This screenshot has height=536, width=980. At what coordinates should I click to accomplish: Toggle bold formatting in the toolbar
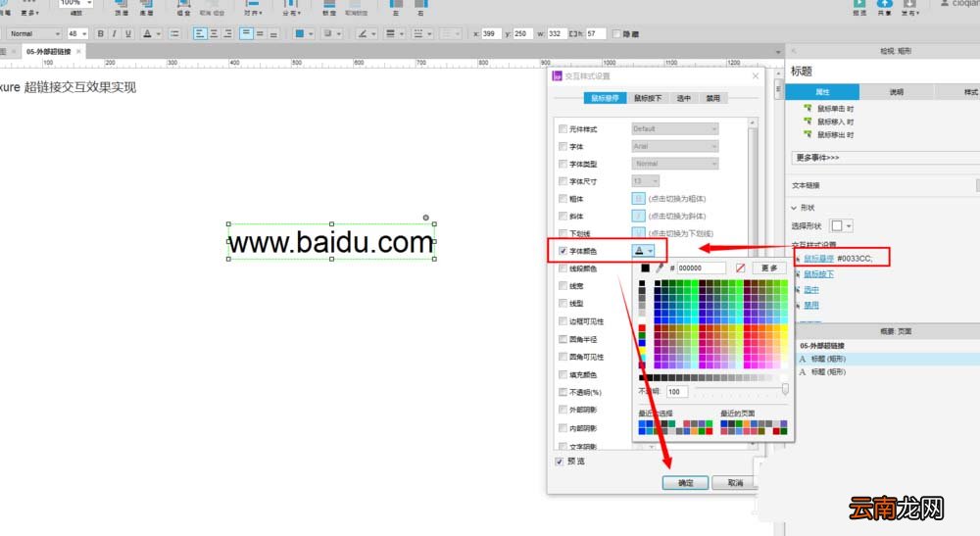click(100, 33)
